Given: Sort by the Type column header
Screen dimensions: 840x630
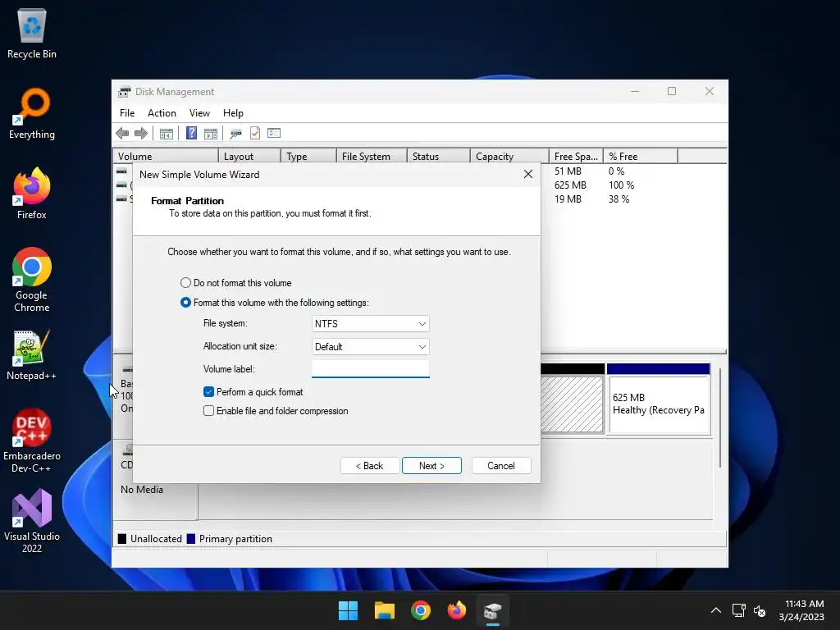Looking at the screenshot, I should coord(308,156).
